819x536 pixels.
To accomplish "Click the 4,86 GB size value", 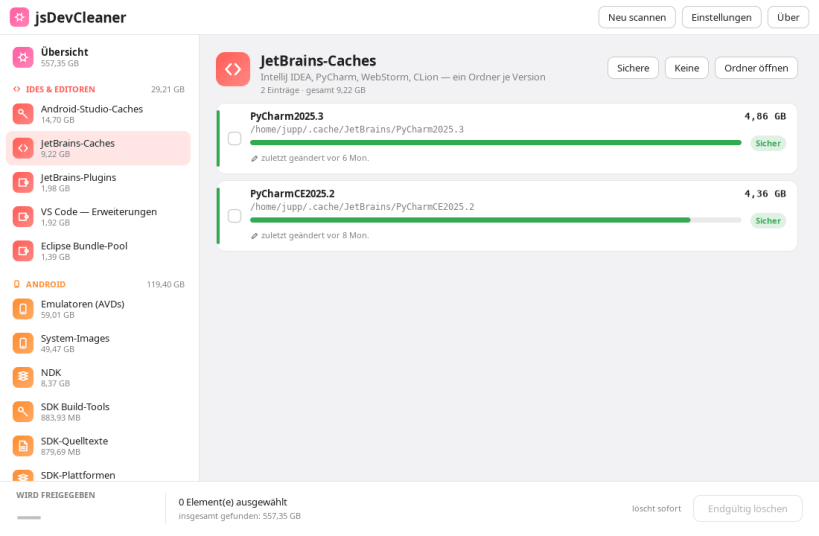I will (x=765, y=116).
